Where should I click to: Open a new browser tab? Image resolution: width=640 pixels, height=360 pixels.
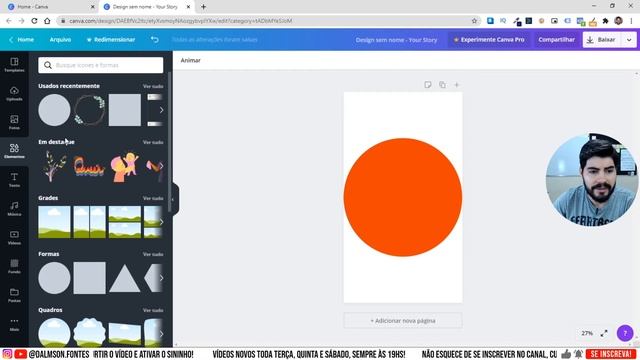point(203,7)
